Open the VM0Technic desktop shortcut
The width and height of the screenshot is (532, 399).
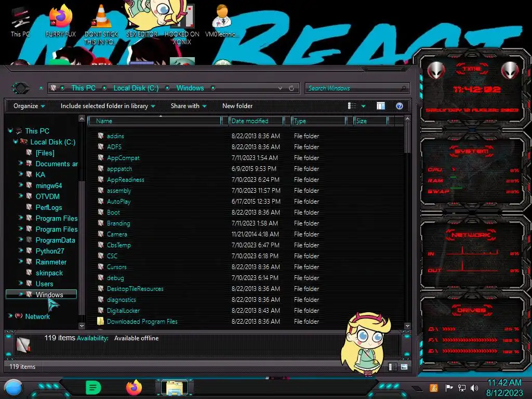click(222, 20)
